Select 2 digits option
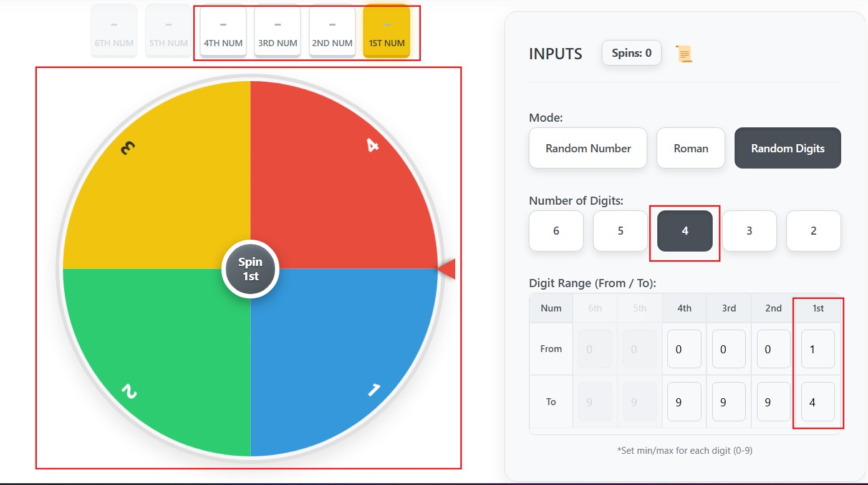 pyautogui.click(x=813, y=230)
